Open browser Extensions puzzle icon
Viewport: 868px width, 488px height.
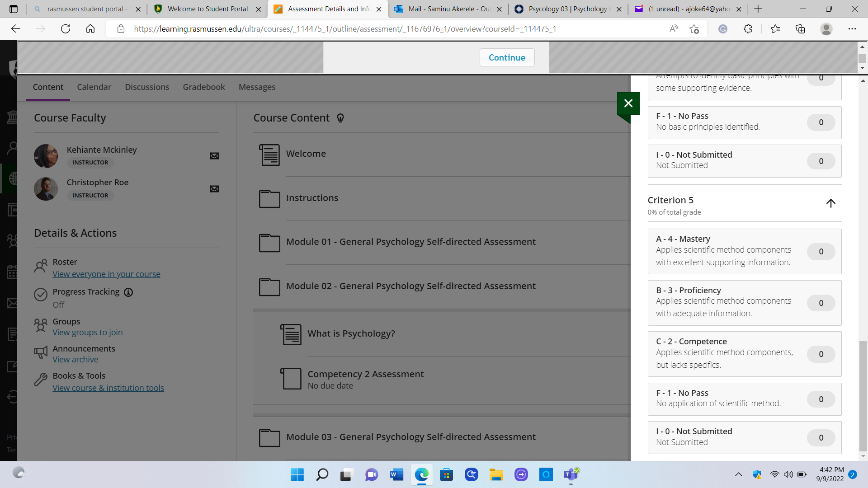(748, 29)
